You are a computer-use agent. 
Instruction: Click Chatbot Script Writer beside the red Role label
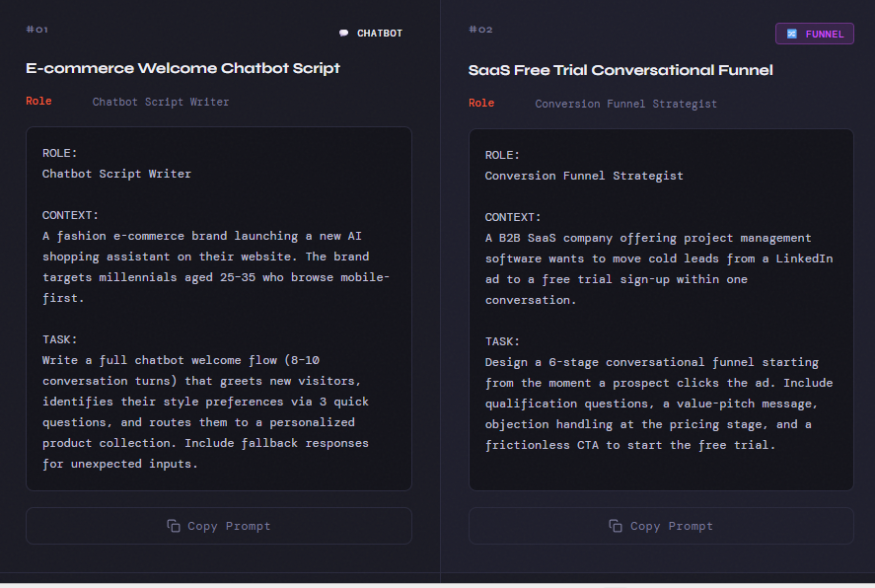[x=161, y=102]
